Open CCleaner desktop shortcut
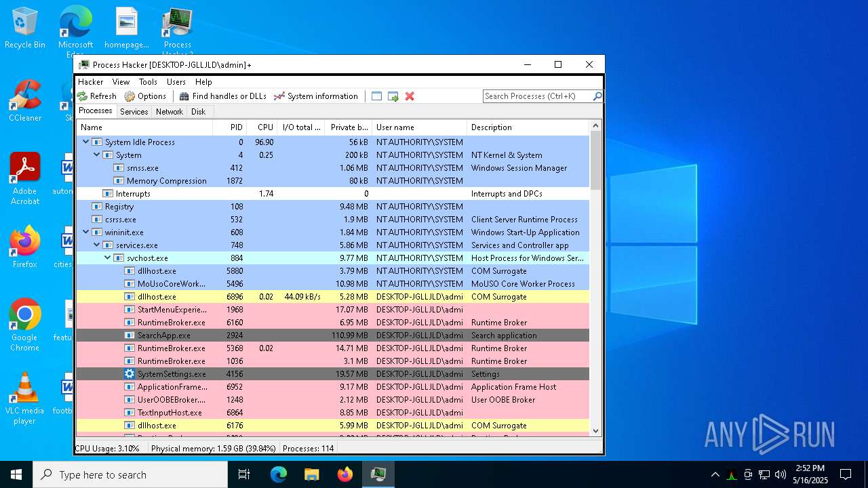The image size is (868, 488). [x=25, y=102]
